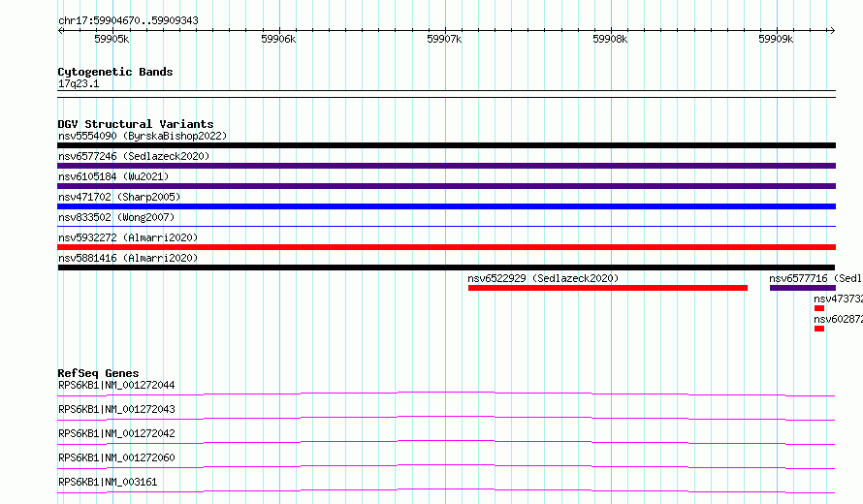The image size is (863, 504).
Task: Click the purple nsv6105184 Wu2021 variant bar
Action: click(446, 186)
